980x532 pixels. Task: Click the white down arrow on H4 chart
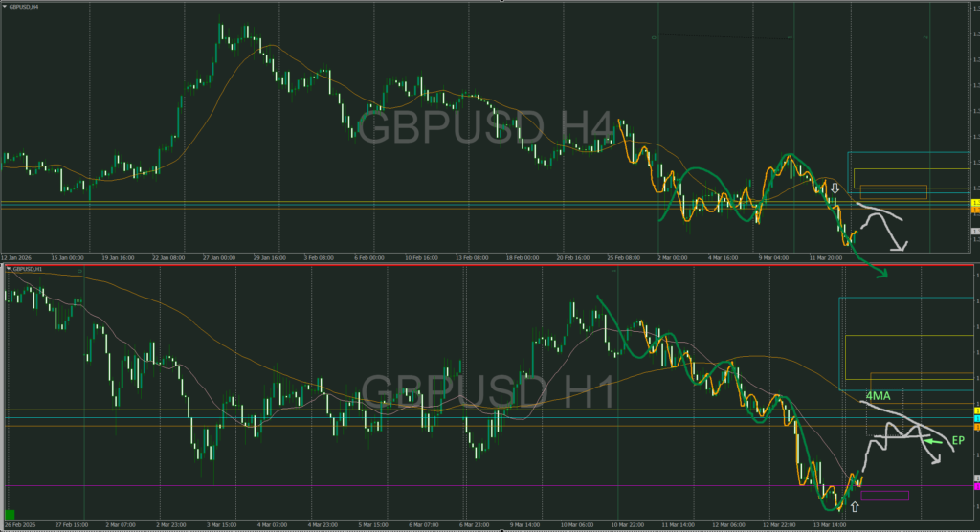pos(835,188)
